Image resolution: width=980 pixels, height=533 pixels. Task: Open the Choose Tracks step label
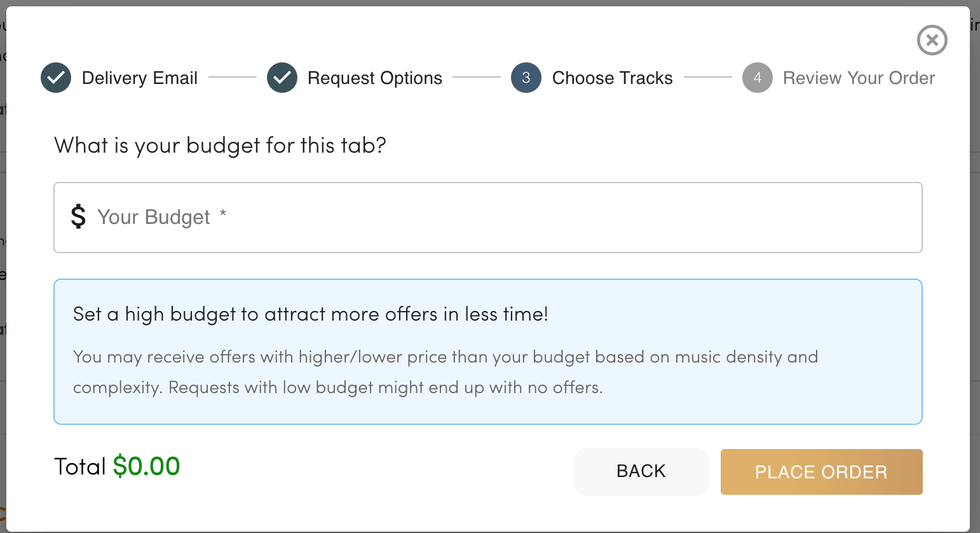613,78
